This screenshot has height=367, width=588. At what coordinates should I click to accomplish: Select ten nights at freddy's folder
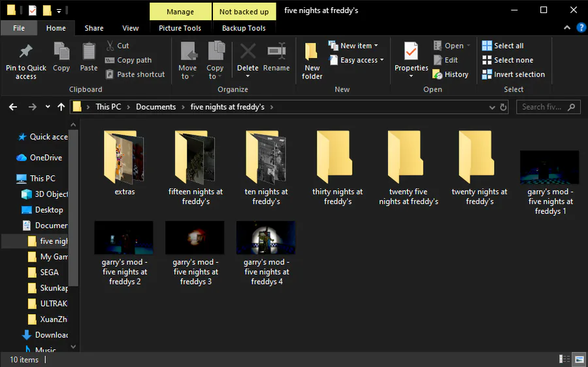pos(267,167)
